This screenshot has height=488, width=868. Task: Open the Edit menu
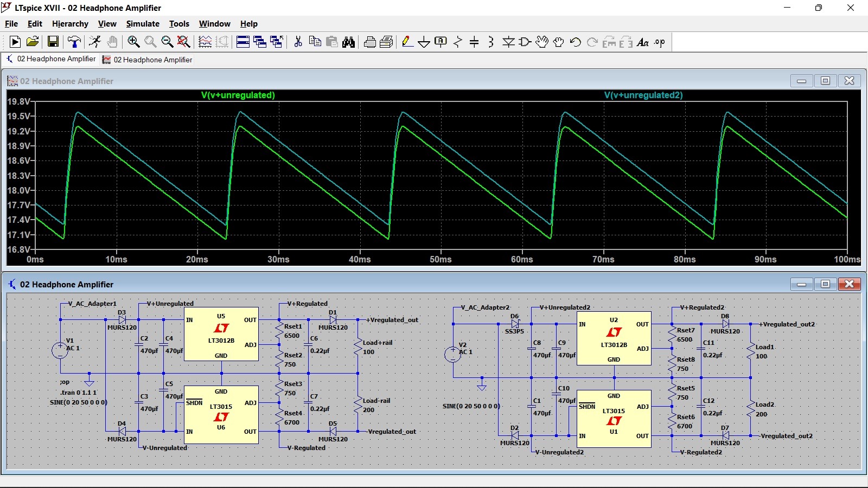(x=35, y=24)
